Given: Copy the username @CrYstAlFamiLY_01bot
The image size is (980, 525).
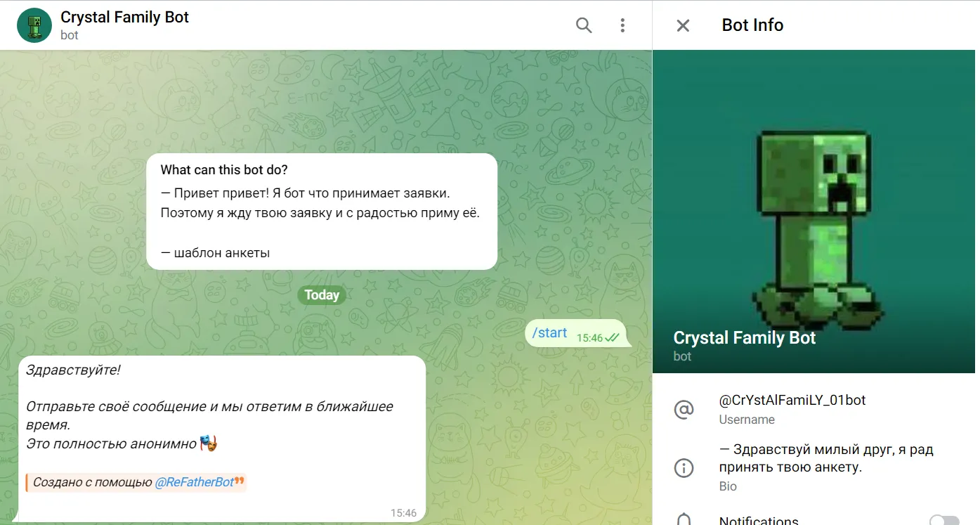Looking at the screenshot, I should tap(792, 400).
